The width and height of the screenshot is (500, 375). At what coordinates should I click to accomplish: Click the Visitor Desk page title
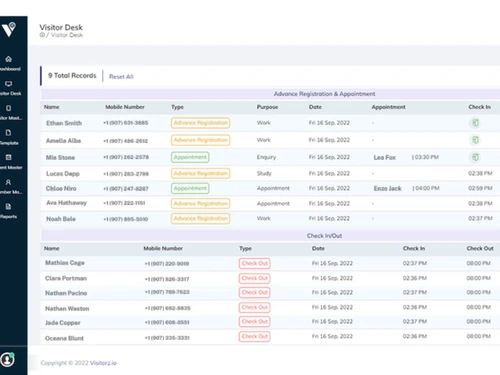pos(61,27)
